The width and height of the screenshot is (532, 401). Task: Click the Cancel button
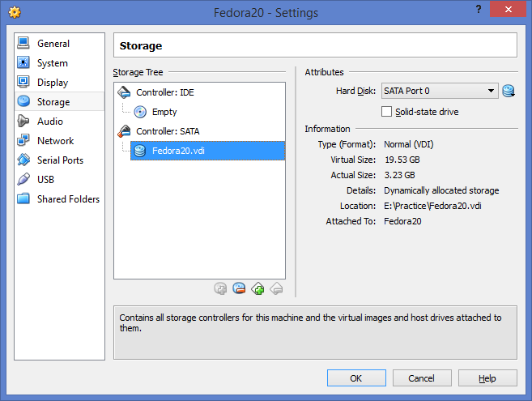pyautogui.click(x=422, y=378)
